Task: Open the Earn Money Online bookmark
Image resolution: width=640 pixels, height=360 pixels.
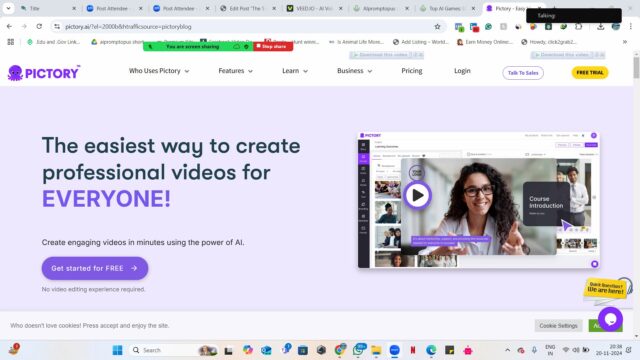Action: click(484, 42)
